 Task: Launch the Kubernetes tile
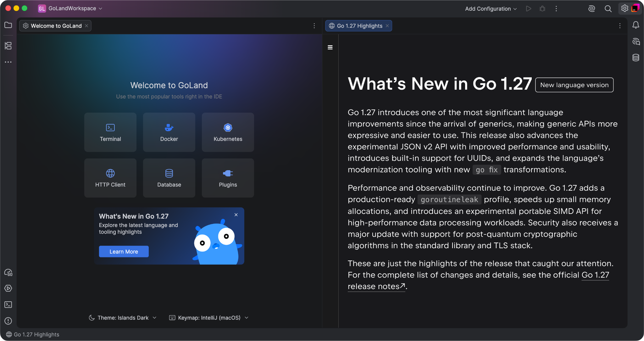click(228, 132)
